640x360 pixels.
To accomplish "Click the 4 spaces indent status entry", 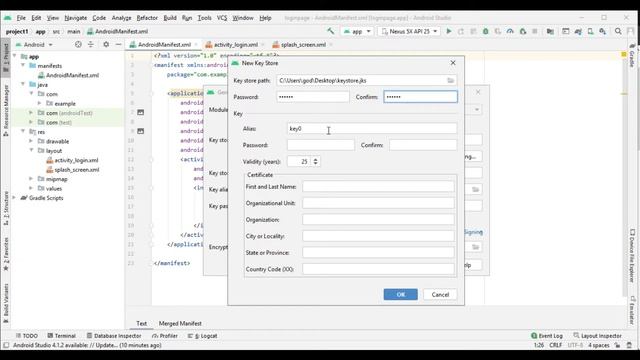I will coord(598,345).
